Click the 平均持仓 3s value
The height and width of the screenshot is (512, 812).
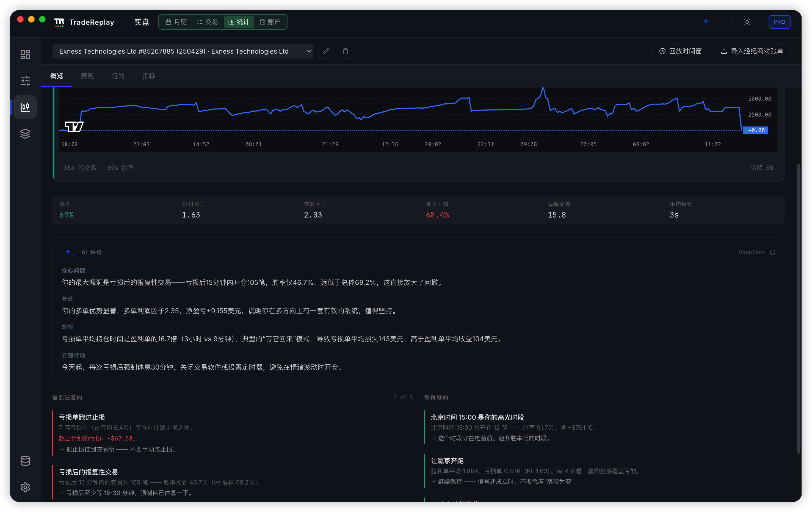[674, 215]
